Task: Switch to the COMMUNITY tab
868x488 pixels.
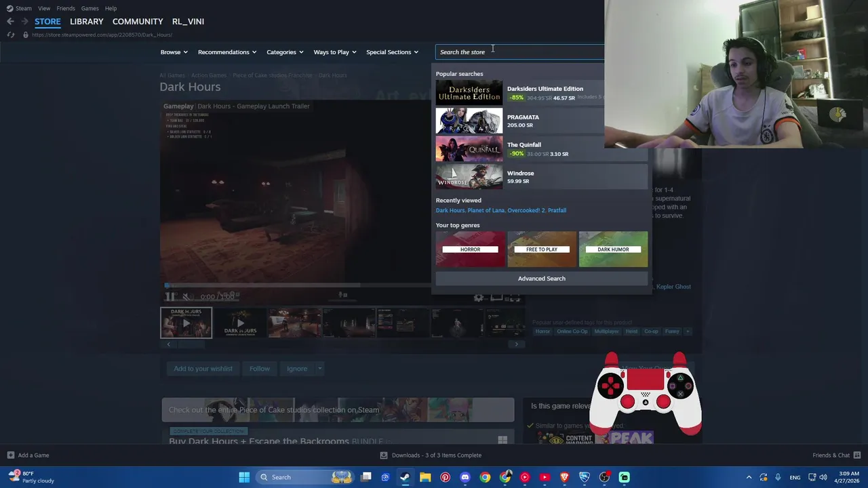Action: 138,22
